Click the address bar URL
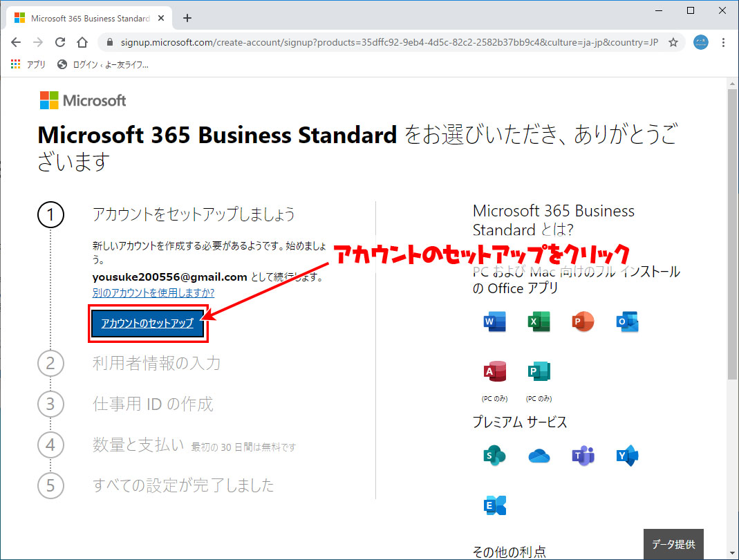Viewport: 739px width, 560px height. (x=389, y=42)
